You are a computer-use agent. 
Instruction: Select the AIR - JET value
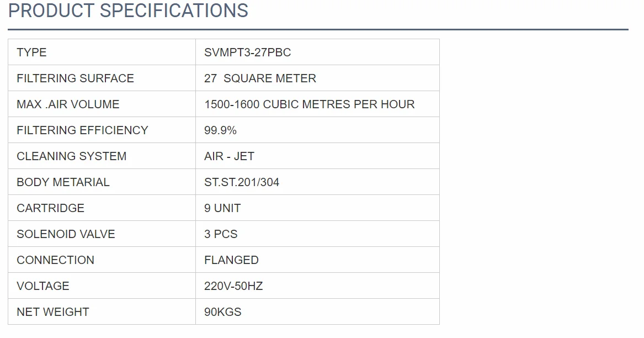pyautogui.click(x=229, y=156)
